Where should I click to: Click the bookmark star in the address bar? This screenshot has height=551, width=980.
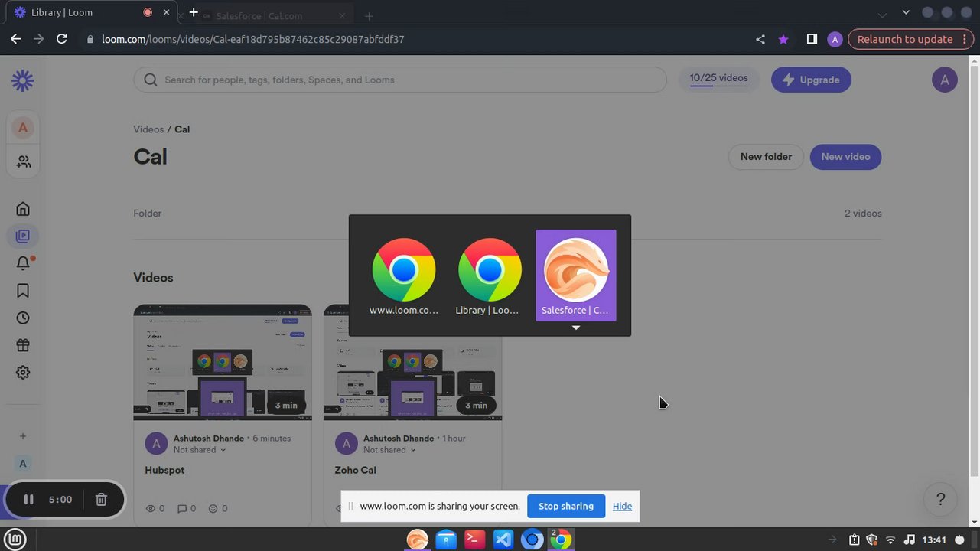(783, 39)
